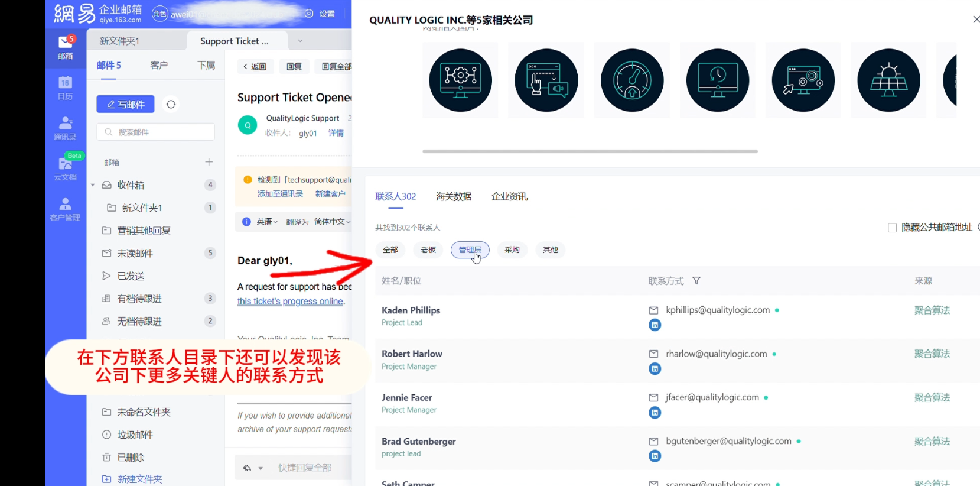Click envelope icon for jfacer@qualitylogic.com

[x=653, y=398]
